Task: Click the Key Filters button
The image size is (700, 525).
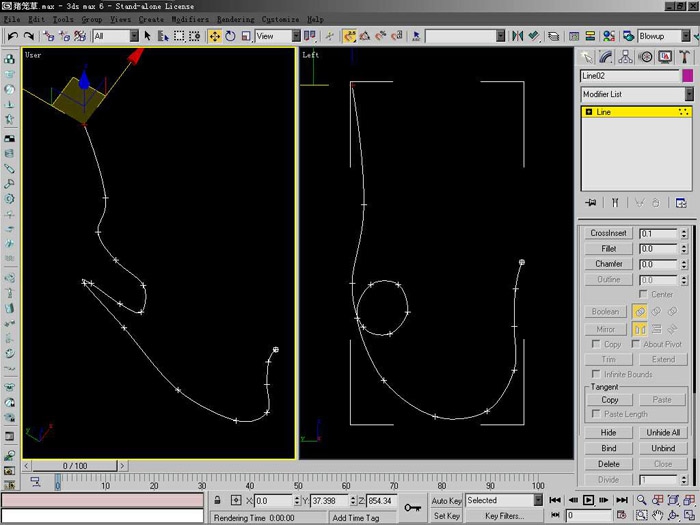Action: pos(504,516)
